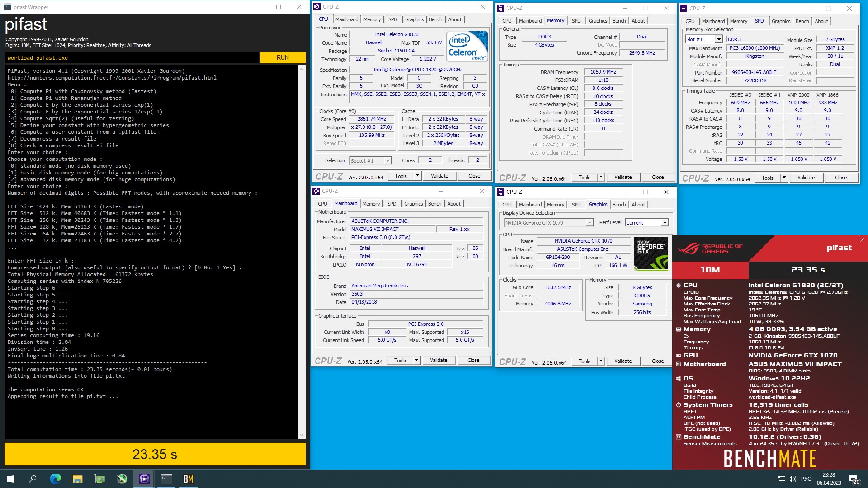868x488 pixels.
Task: Close the BenchMate result overlay
Action: click(x=862, y=240)
